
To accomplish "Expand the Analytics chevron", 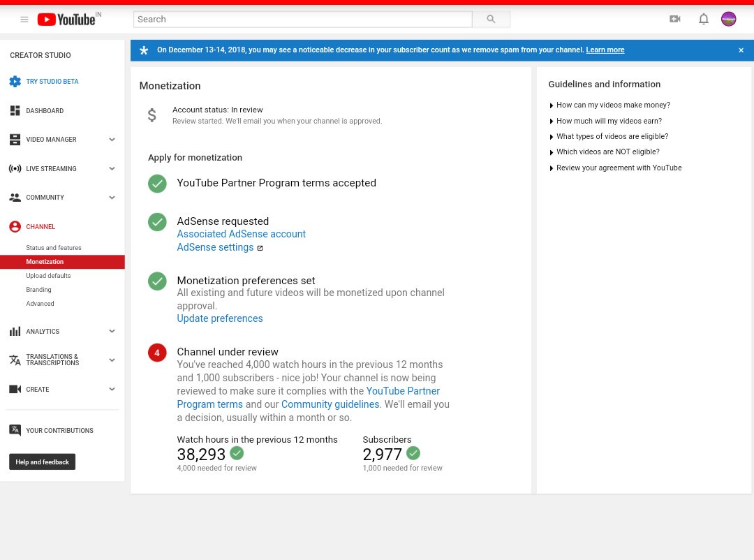I will pos(112,331).
